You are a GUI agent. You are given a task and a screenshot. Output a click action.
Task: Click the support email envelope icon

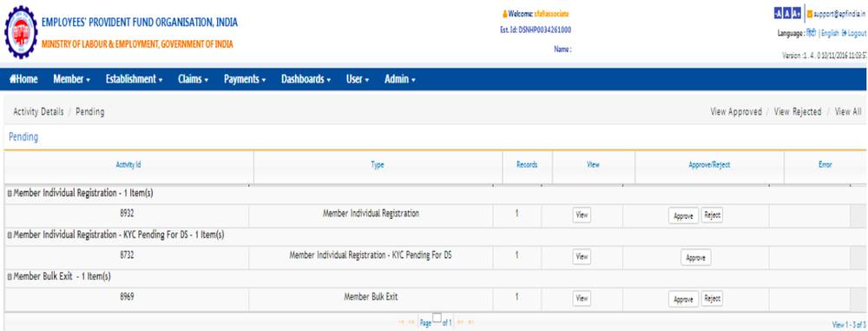tap(809, 14)
